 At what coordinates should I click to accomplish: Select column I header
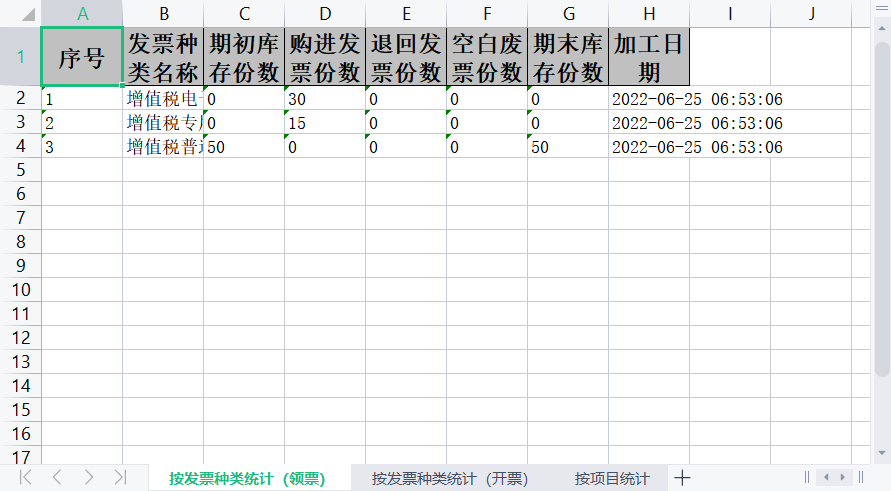click(730, 14)
